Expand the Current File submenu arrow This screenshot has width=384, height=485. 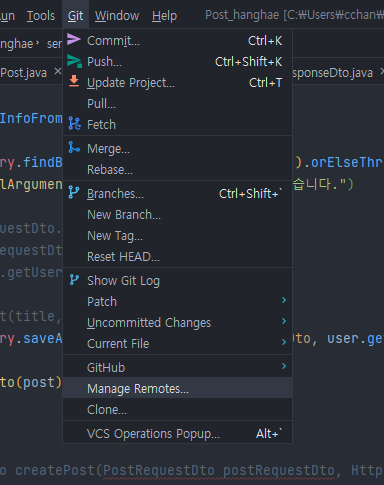pos(284,342)
